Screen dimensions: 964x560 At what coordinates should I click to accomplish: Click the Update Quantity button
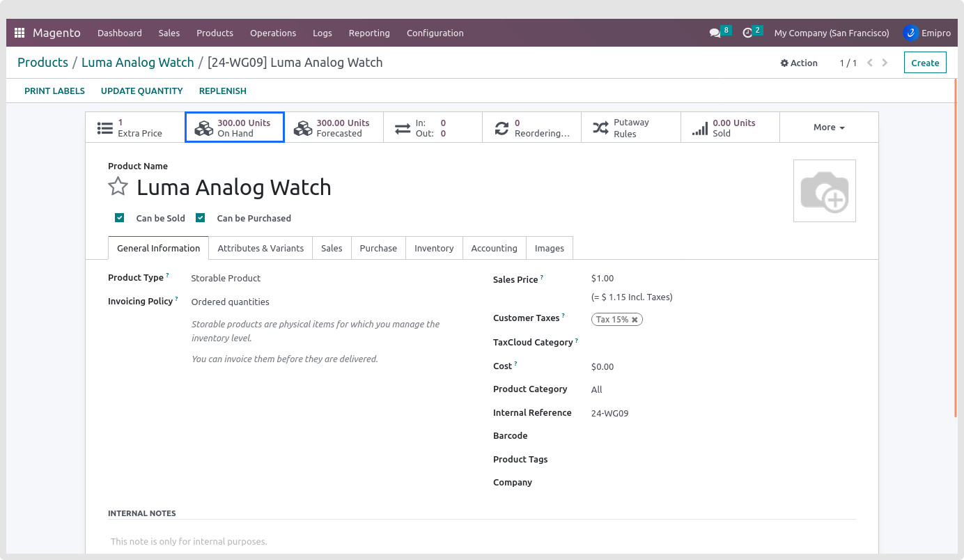[141, 91]
